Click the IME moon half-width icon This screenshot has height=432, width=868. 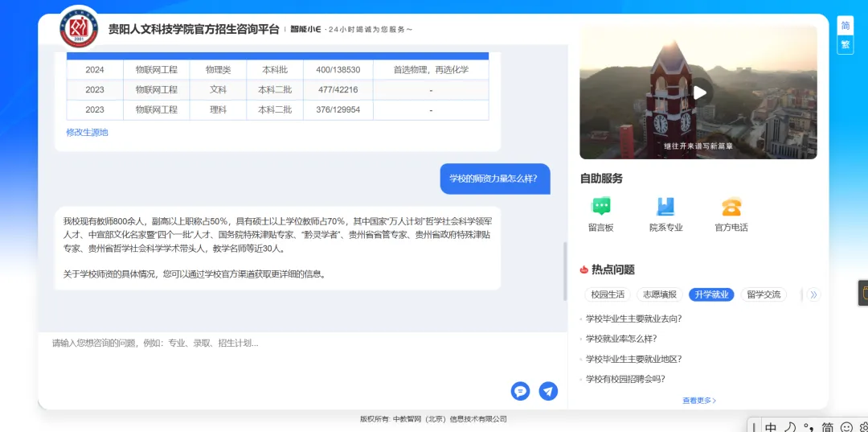791,427
